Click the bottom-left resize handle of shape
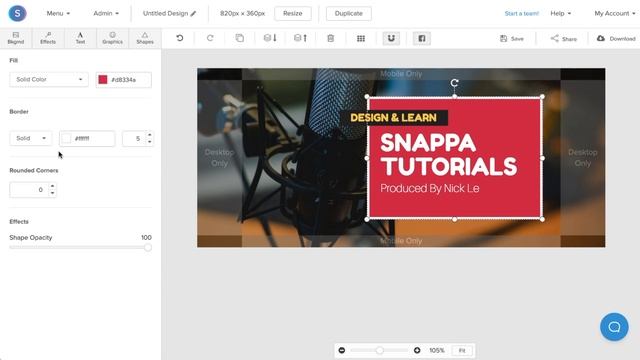The height and width of the screenshot is (360, 640). [x=367, y=219]
